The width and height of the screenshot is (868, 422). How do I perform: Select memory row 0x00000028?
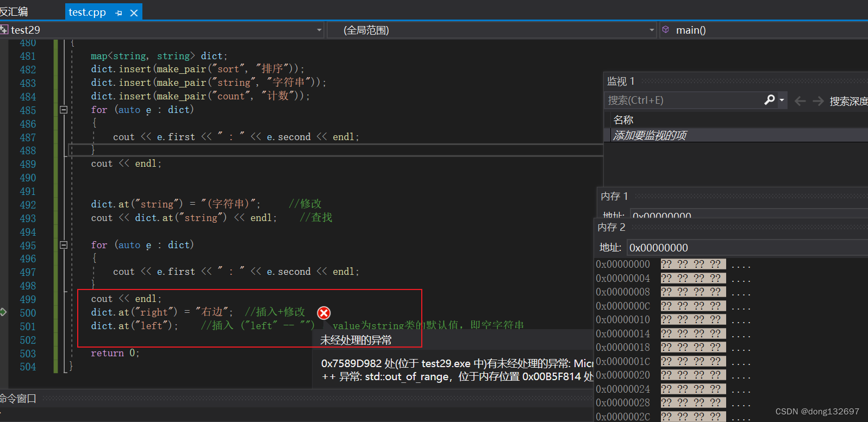pyautogui.click(x=674, y=403)
